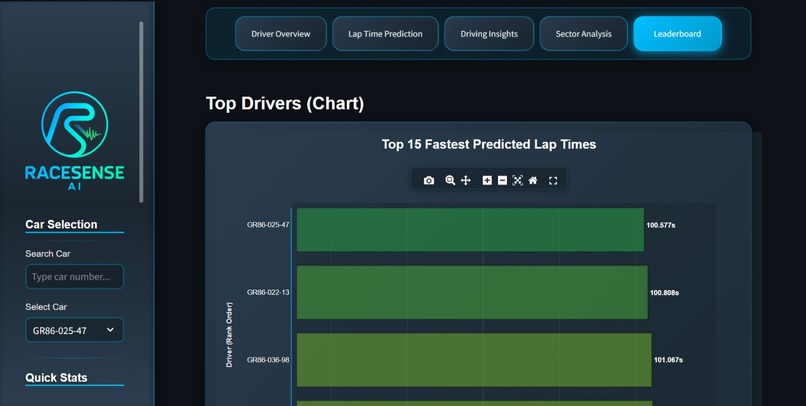Image resolution: width=806 pixels, height=406 pixels.
Task: Click the Top 15 Fastest Predicted Lap Times title
Action: click(489, 144)
